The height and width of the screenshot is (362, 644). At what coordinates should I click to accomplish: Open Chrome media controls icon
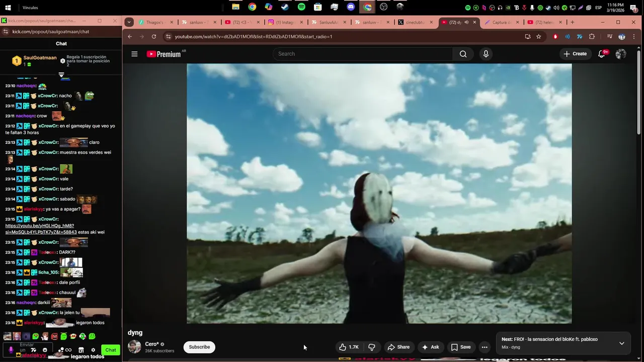click(610, 37)
